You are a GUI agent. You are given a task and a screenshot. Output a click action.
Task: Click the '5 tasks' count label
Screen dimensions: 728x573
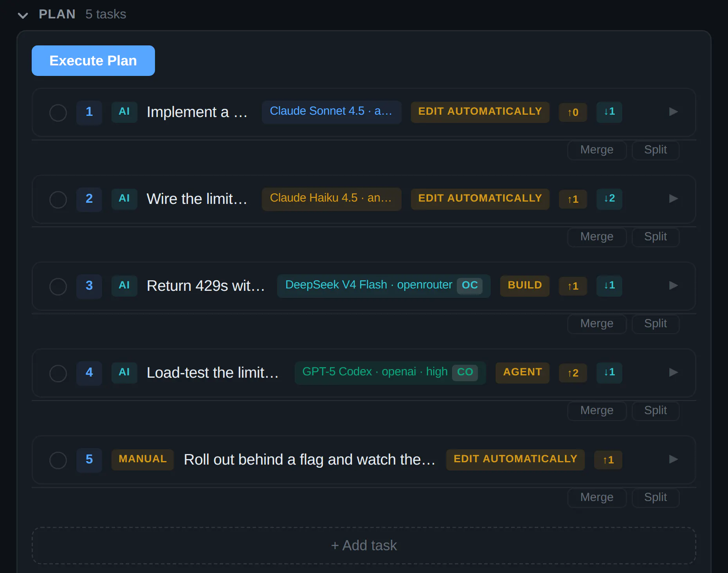tap(106, 14)
